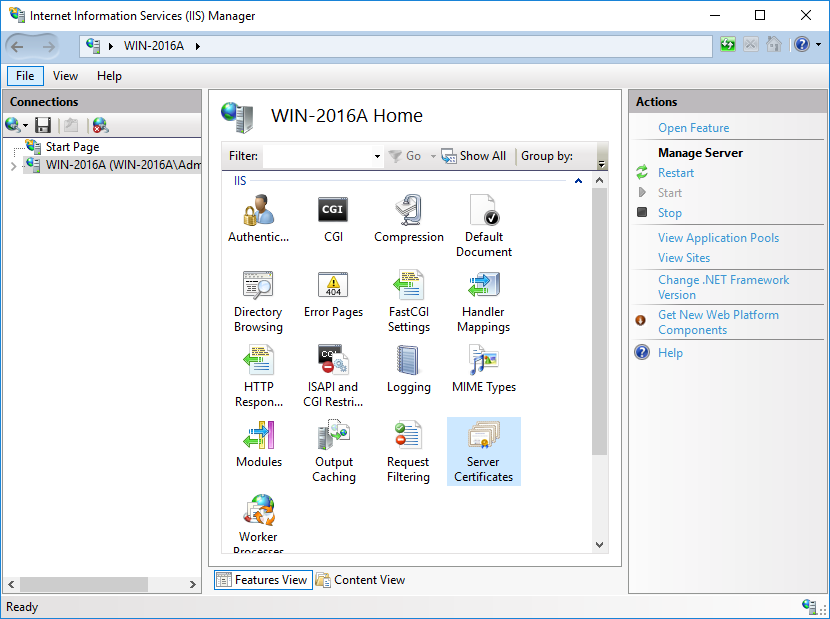The width and height of the screenshot is (830, 619).
Task: Click the Filter text input field
Action: [x=316, y=156]
